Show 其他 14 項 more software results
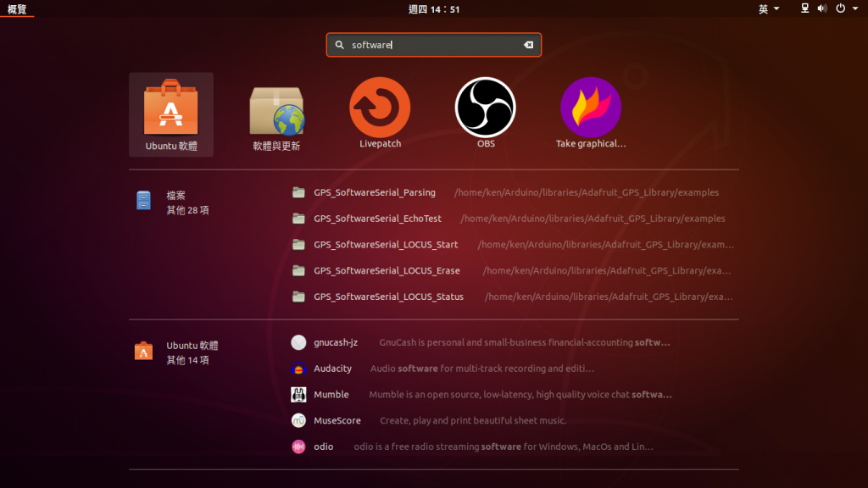This screenshot has height=488, width=868. (x=187, y=360)
